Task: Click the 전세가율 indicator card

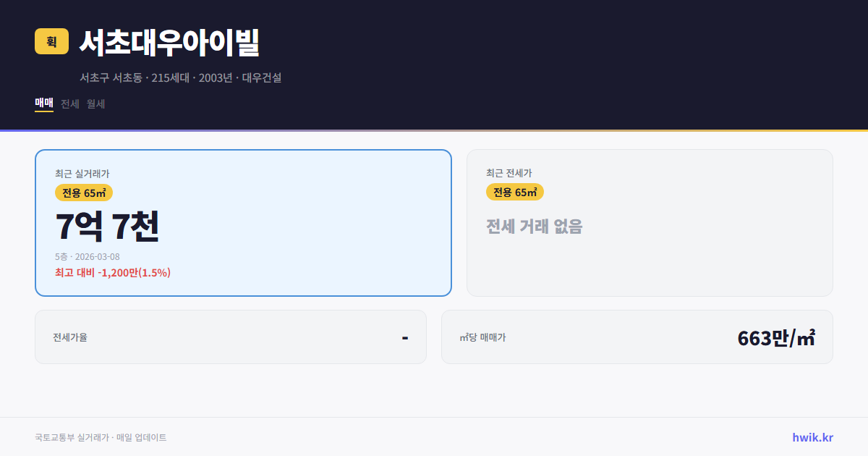Action: click(231, 337)
